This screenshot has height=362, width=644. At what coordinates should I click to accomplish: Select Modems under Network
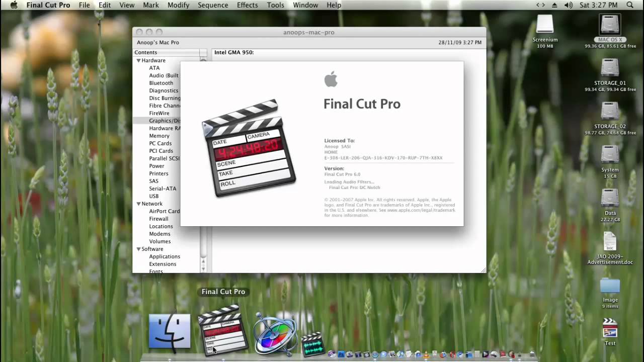pos(159,234)
